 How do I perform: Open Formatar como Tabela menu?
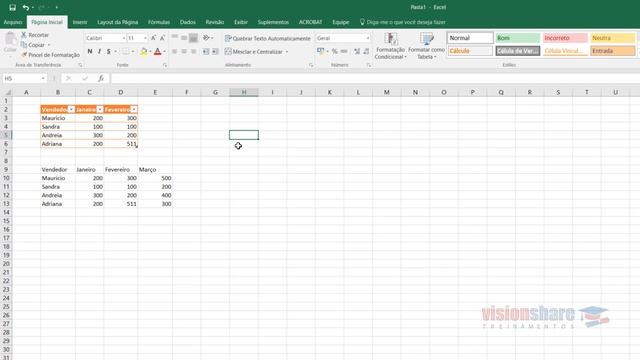tap(427, 46)
